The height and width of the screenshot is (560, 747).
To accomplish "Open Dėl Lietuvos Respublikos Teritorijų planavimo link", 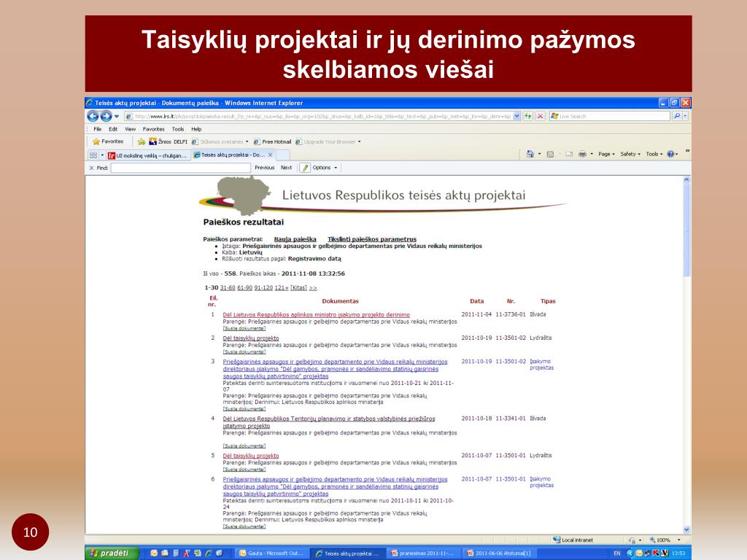I will (329, 422).
